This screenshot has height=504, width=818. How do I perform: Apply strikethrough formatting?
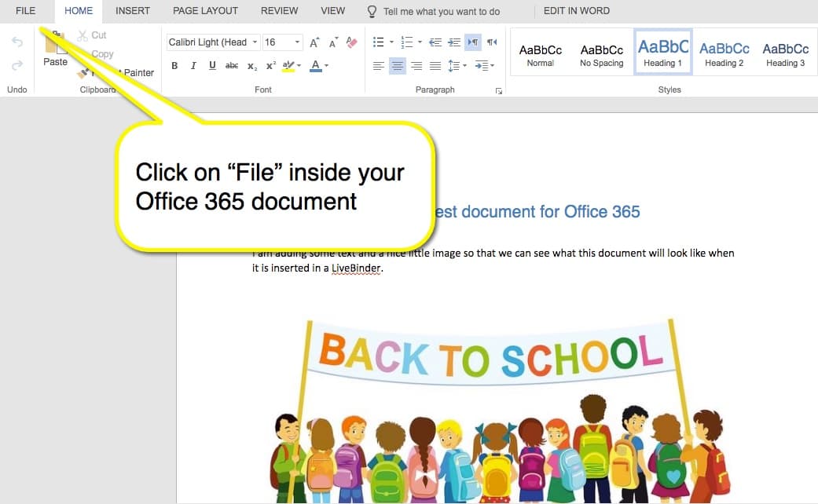click(232, 66)
